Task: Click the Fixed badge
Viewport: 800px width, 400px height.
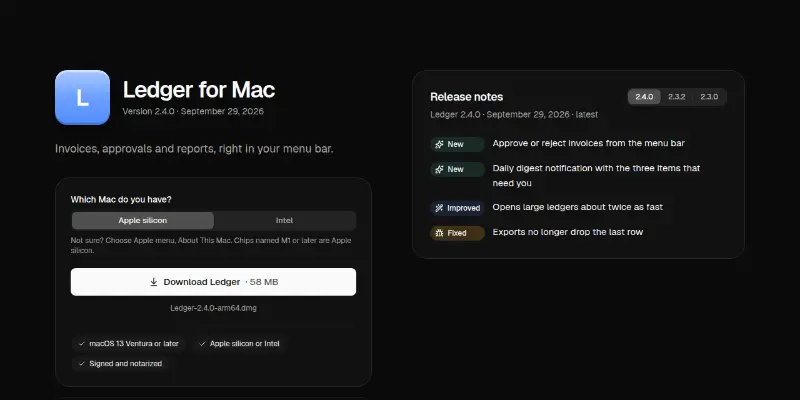Action: (457, 233)
